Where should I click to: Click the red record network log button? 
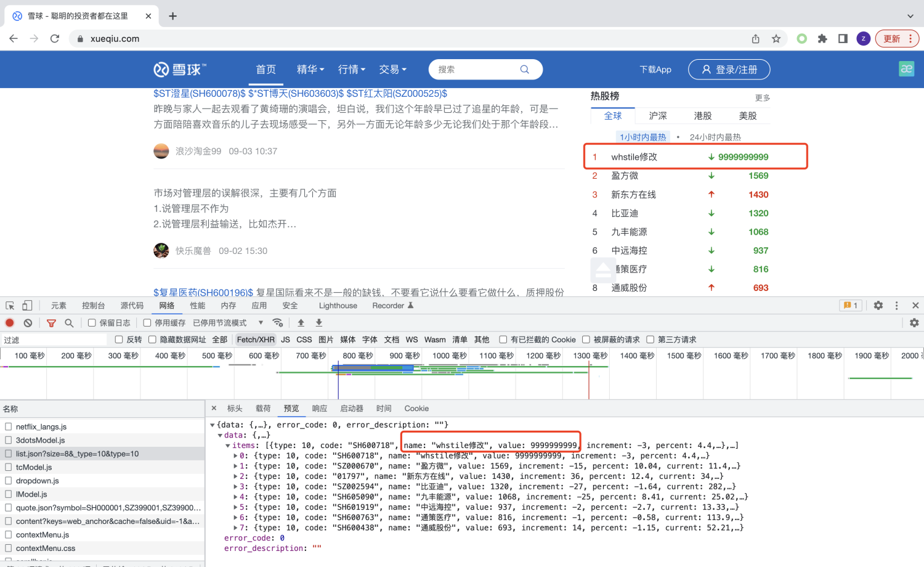(10, 323)
